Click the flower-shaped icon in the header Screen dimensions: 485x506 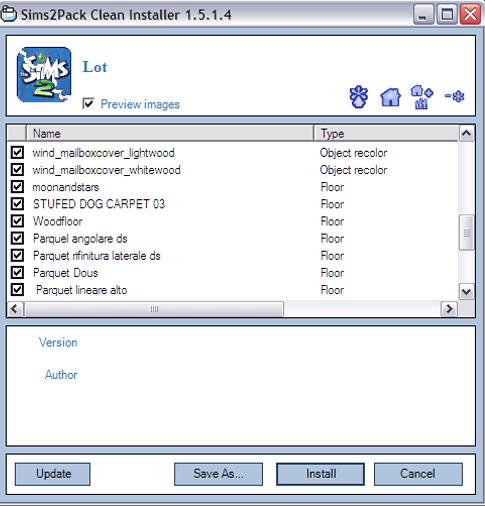pos(359,97)
